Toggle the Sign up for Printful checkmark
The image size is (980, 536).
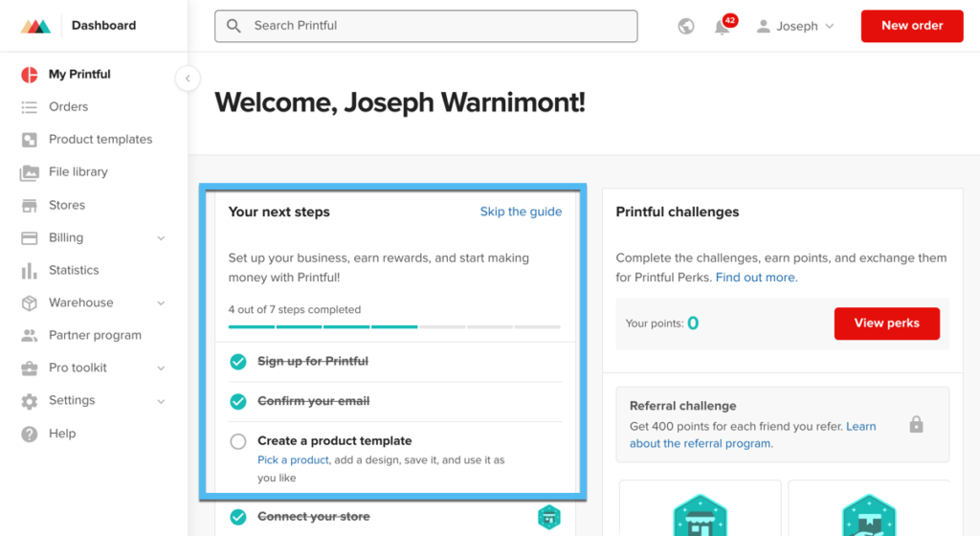point(238,362)
